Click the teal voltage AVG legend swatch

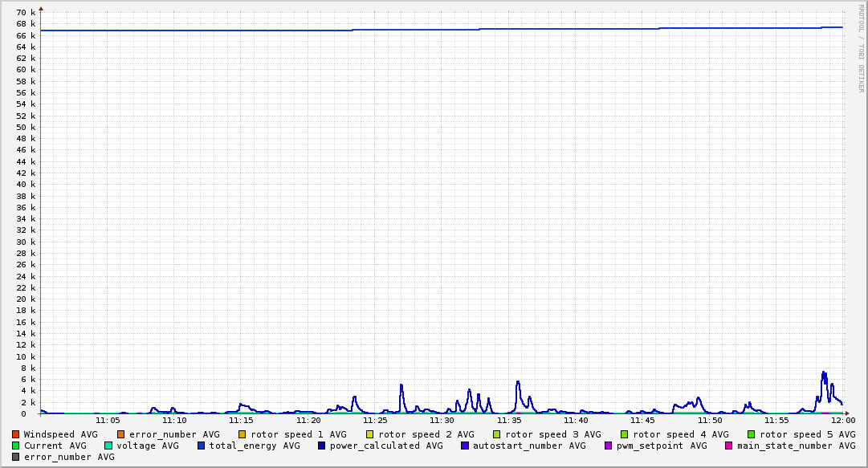click(x=108, y=446)
